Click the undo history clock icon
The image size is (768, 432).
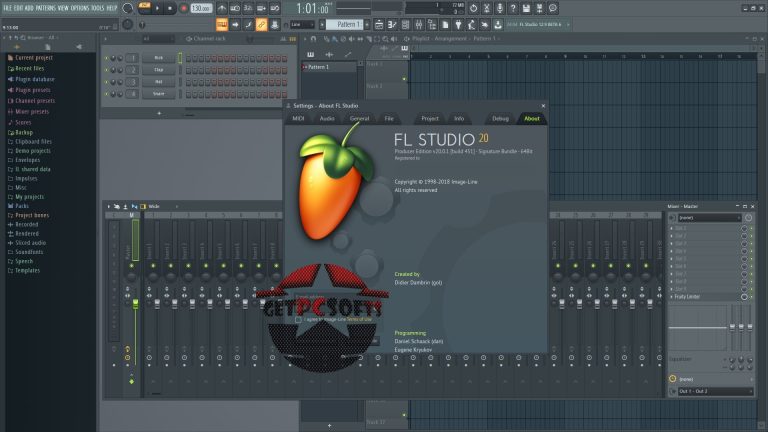click(x=473, y=8)
